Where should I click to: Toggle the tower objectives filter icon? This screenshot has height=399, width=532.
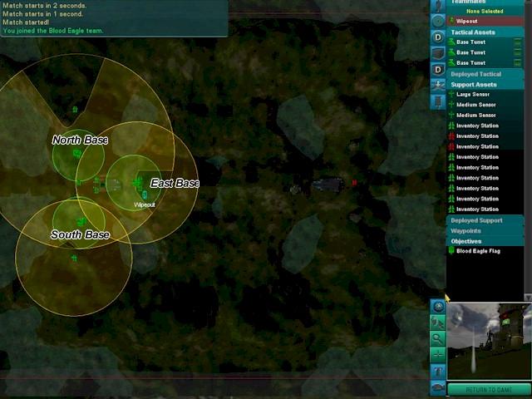(x=438, y=101)
